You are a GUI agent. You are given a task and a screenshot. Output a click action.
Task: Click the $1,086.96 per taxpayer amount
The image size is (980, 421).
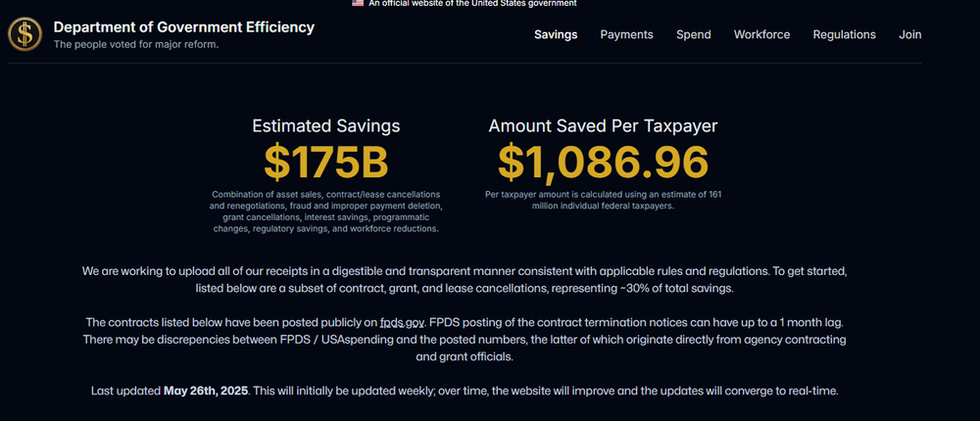(x=603, y=162)
